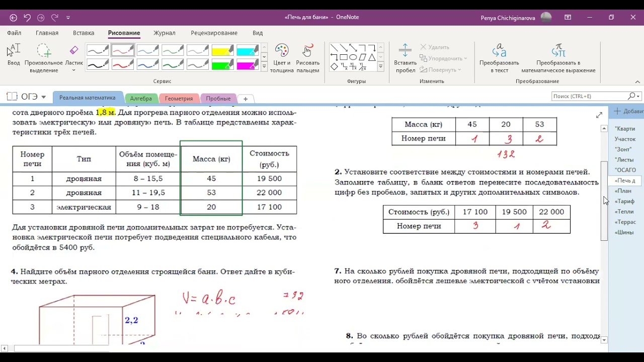
Task: Select the Ввод (type) tool
Action: tap(14, 55)
